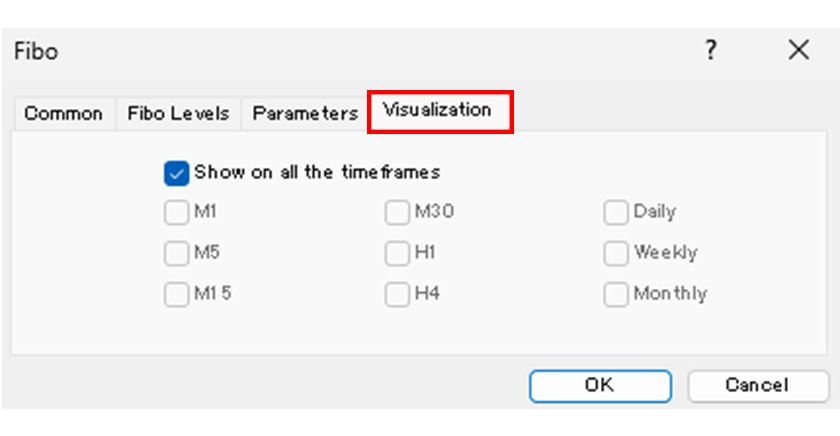
Task: Click the Fibo dialog title text
Action: [x=36, y=52]
